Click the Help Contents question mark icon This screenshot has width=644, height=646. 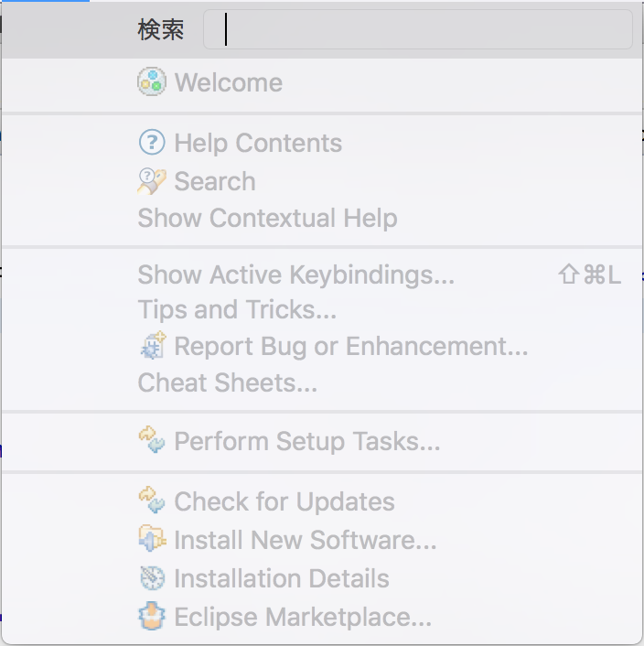[151, 143]
